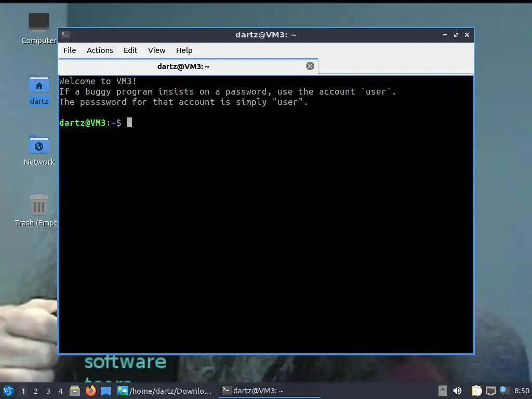Minimize the terminal window
532x399 pixels.
click(445, 35)
